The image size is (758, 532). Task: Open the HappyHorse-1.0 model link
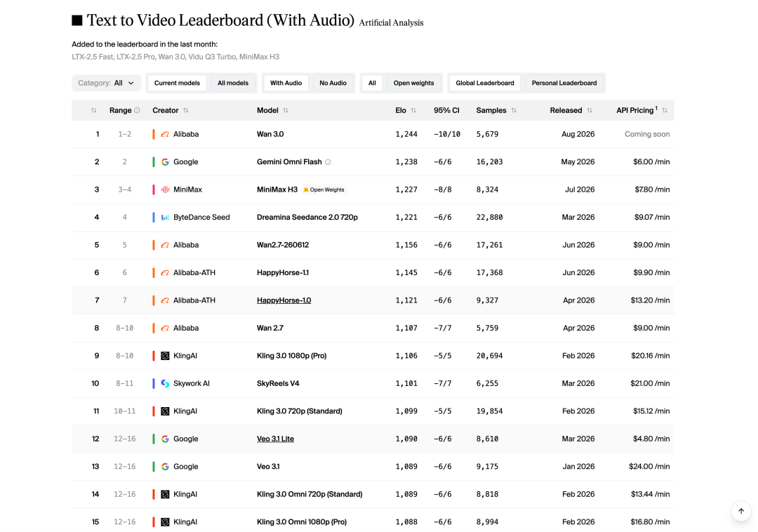pos(284,300)
